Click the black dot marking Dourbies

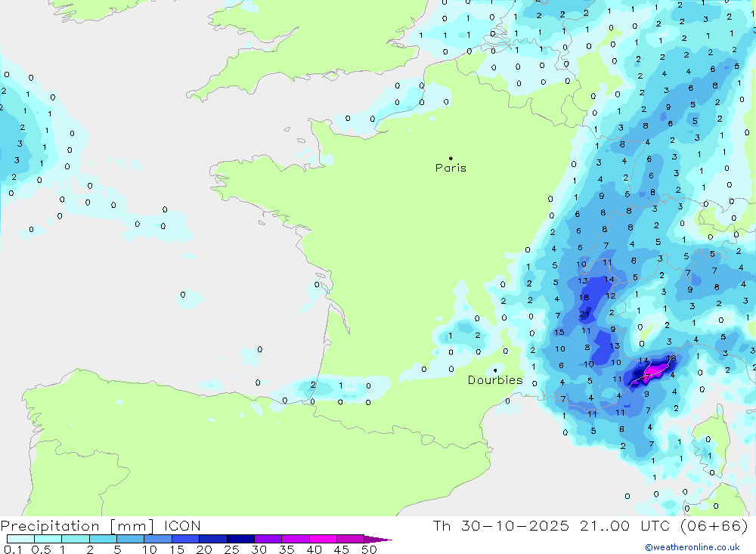tap(495, 370)
